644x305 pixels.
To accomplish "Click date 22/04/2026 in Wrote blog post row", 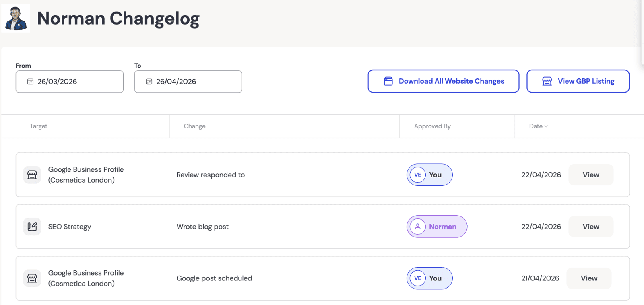I will (541, 227).
